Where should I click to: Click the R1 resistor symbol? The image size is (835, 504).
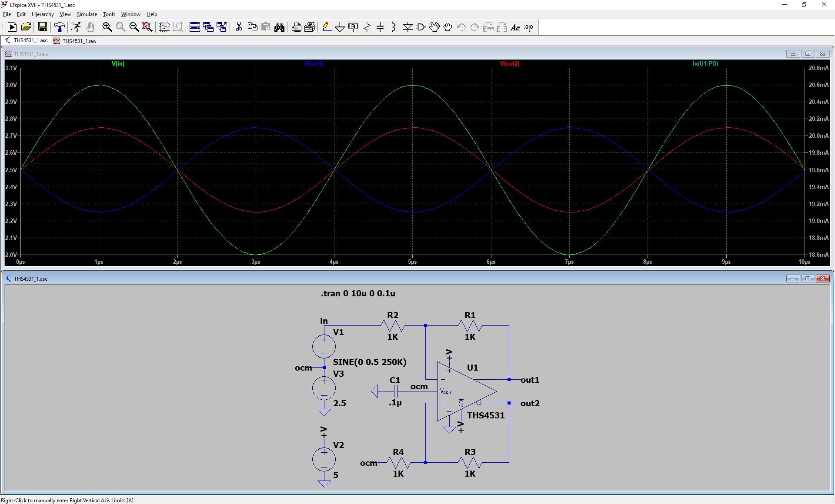(470, 325)
